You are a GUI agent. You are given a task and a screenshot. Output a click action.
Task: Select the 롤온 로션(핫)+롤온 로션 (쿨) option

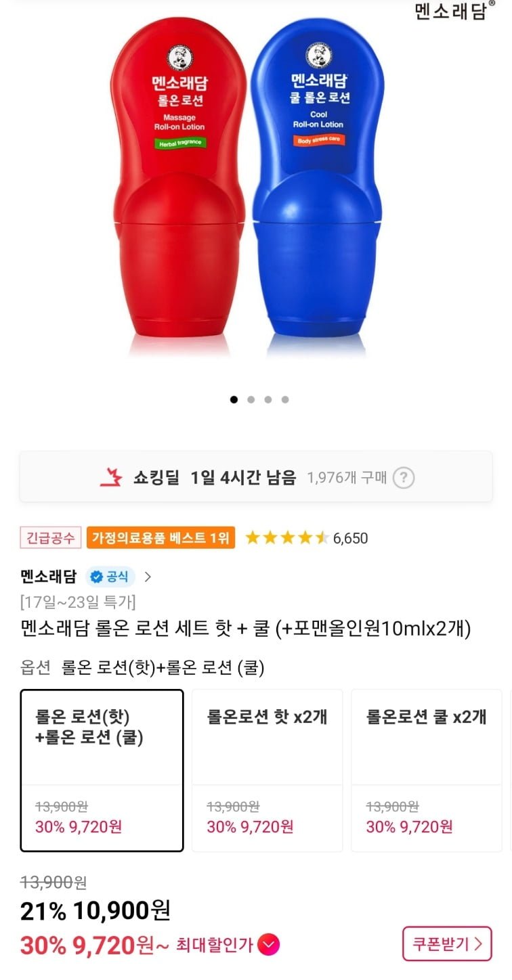[102, 770]
